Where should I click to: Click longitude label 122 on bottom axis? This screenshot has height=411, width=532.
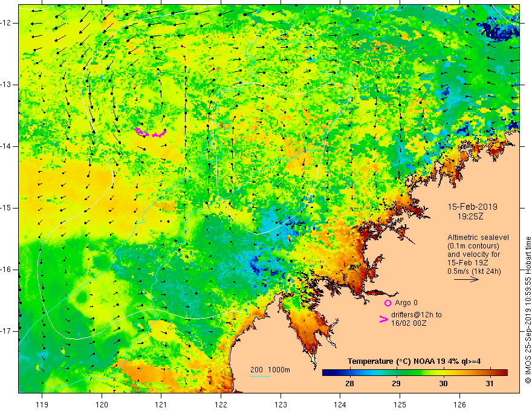221,404
